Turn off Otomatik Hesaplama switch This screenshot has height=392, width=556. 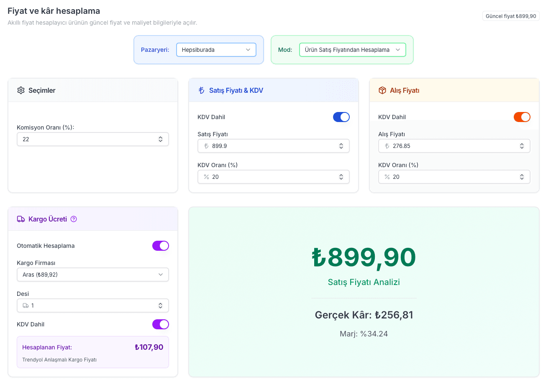pos(161,246)
